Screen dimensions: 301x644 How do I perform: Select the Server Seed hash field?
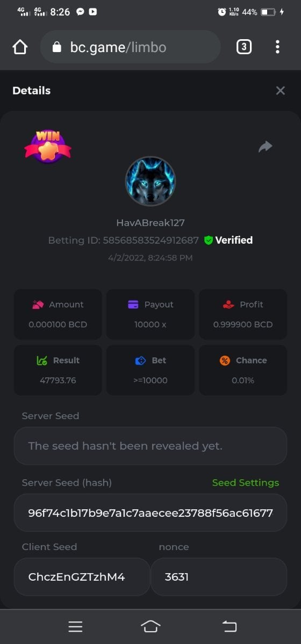150,513
